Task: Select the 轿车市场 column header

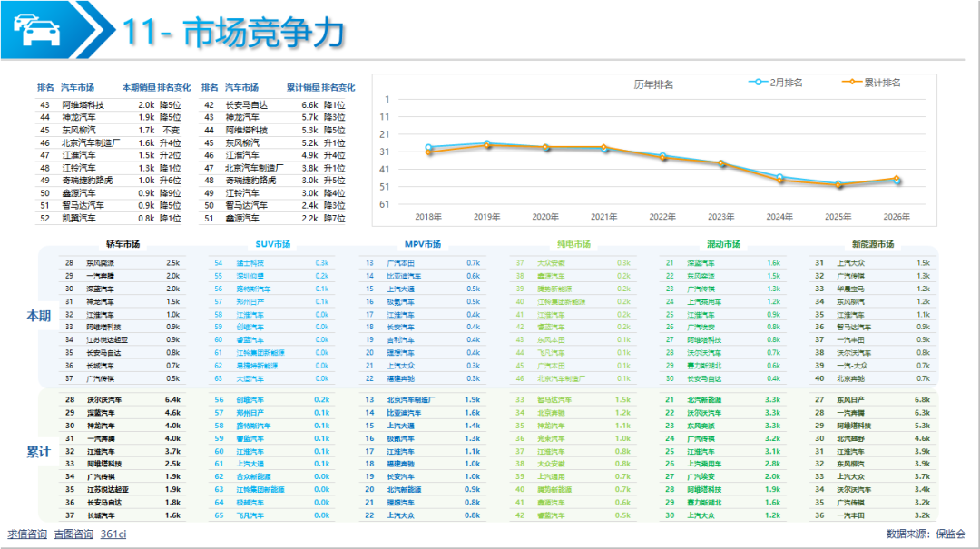Action: click(x=122, y=245)
